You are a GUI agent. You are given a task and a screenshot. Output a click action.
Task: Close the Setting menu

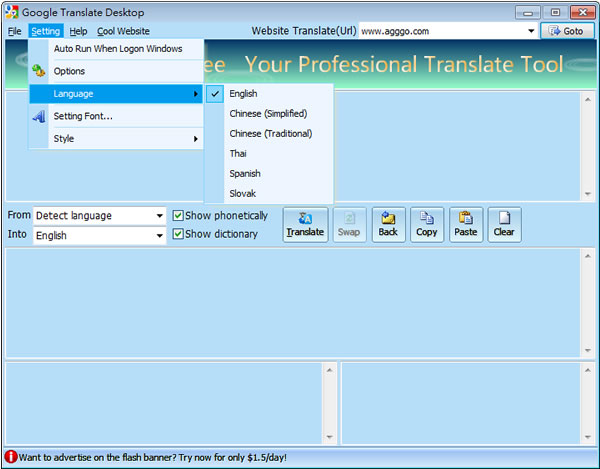pos(46,31)
